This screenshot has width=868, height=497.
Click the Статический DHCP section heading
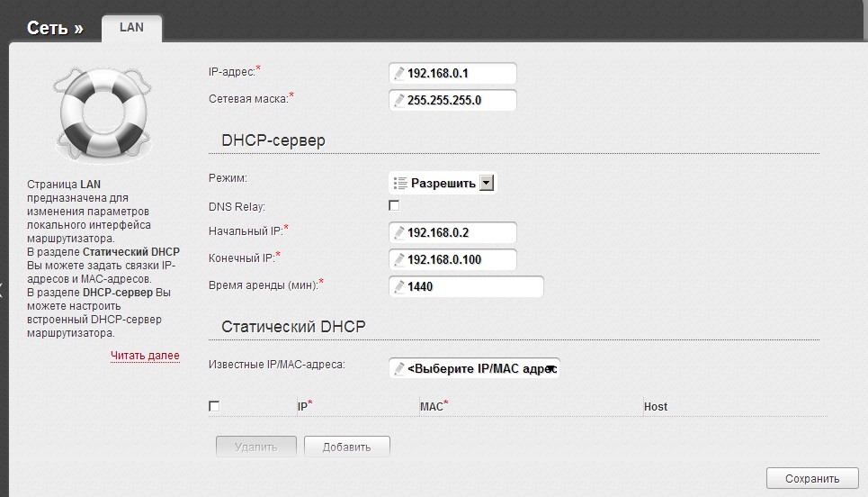pos(293,326)
